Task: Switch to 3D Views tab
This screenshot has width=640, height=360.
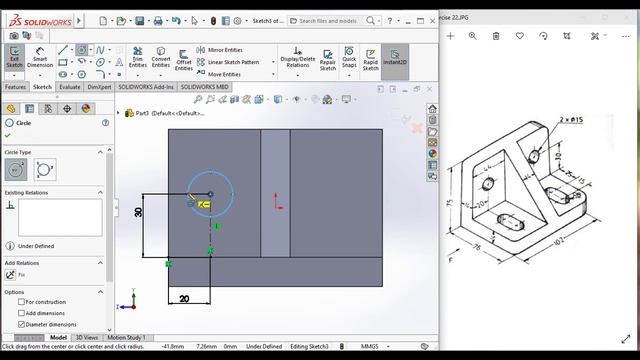Action: (87, 338)
